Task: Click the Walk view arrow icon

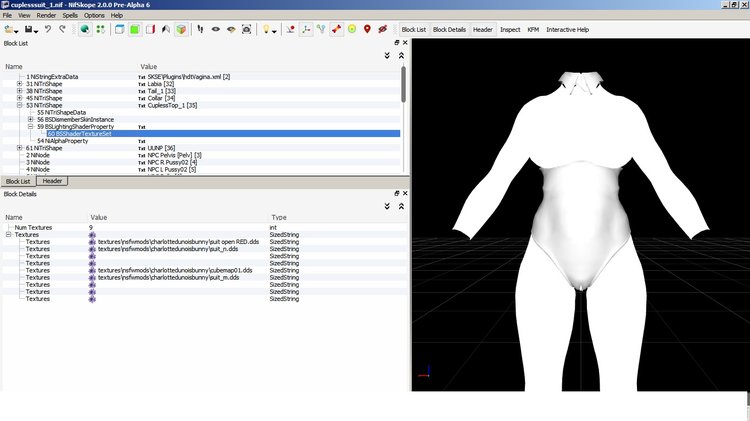Action: pos(166,30)
